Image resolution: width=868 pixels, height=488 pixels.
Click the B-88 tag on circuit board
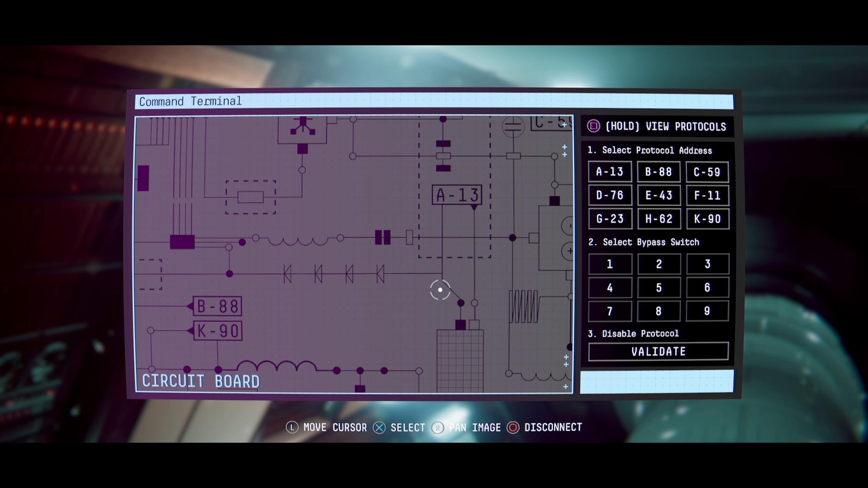[217, 306]
